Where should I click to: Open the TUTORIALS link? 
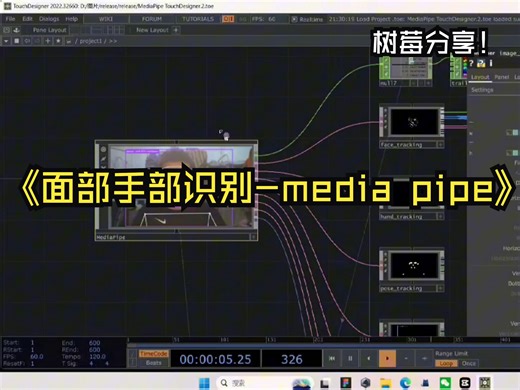click(x=198, y=19)
